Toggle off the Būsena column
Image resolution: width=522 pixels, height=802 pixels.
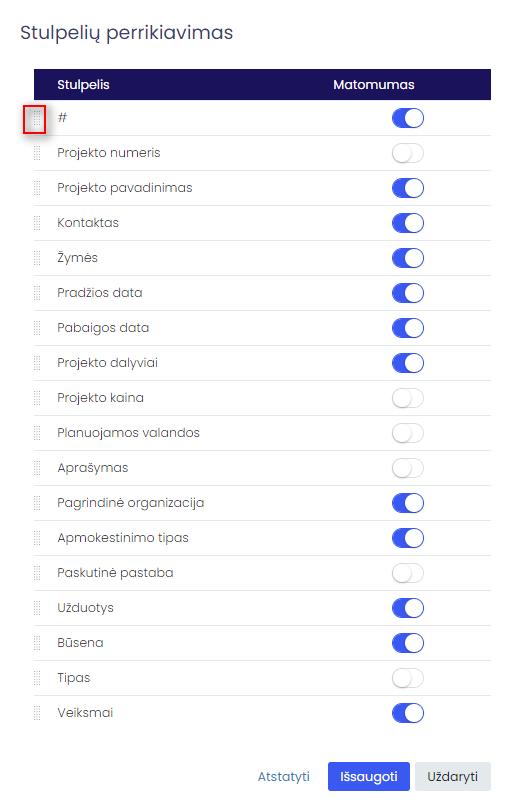pyautogui.click(x=407, y=643)
